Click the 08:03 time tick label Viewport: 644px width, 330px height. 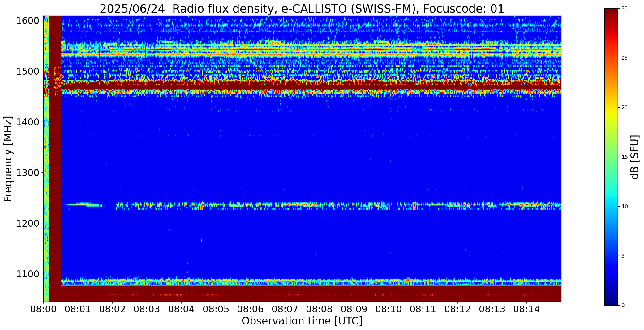[x=147, y=309]
